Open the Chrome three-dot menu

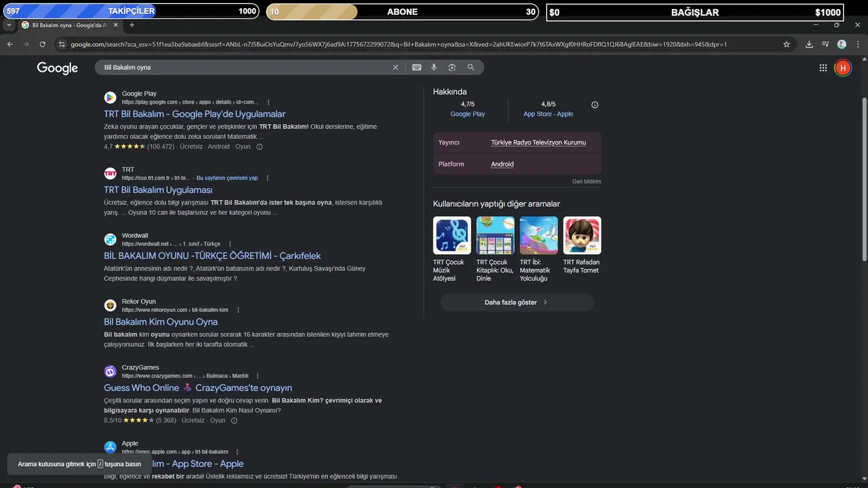[858, 44]
